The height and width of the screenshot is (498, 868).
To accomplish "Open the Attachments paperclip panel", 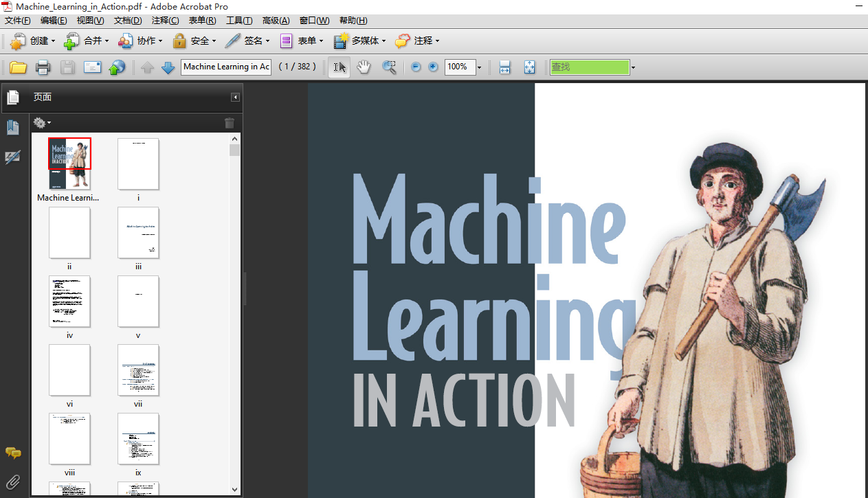I will tap(12, 482).
